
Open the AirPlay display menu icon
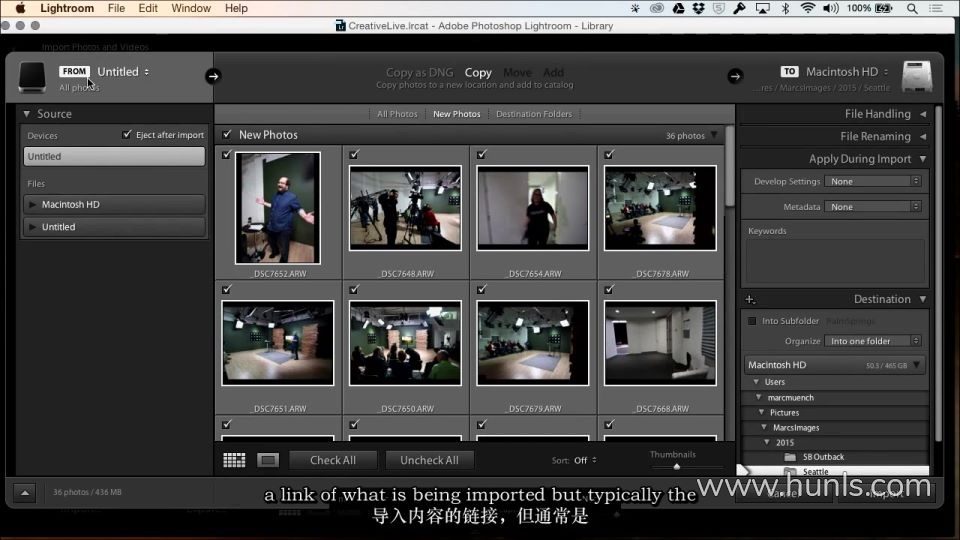click(x=762, y=8)
